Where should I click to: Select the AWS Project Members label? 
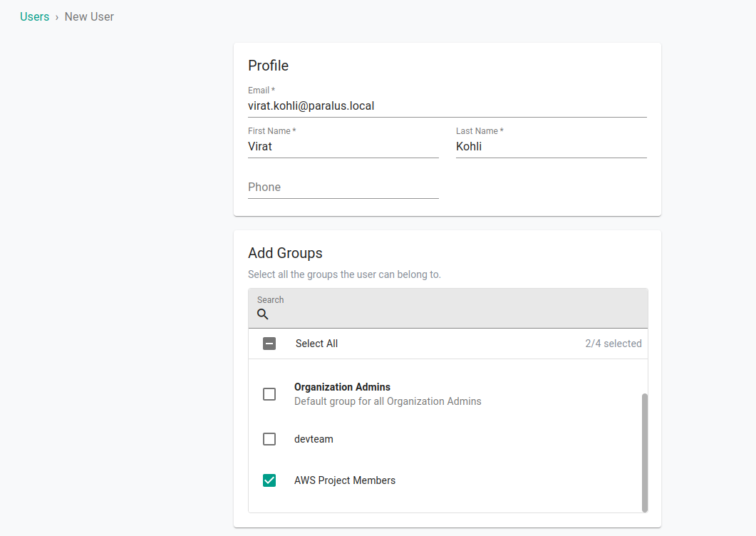pyautogui.click(x=345, y=480)
